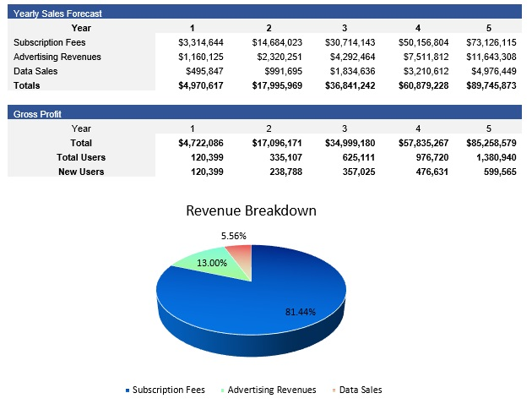
Task: Click Advertising Revenues value $11,643,308
Action: tap(491, 57)
